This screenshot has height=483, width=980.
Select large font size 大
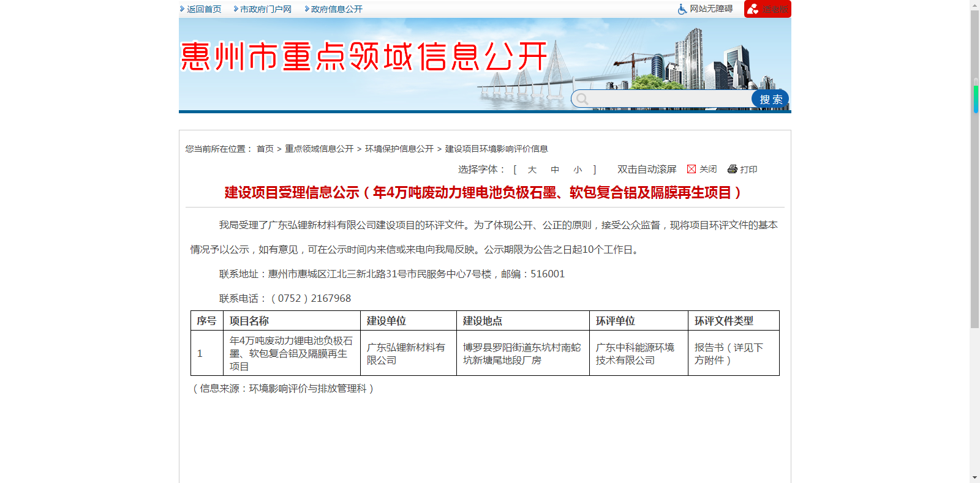(x=532, y=170)
